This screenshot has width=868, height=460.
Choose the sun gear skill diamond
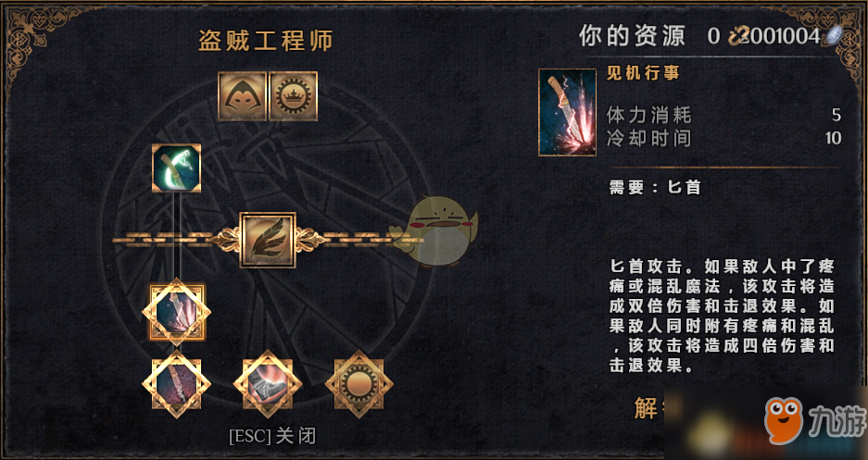click(x=359, y=384)
